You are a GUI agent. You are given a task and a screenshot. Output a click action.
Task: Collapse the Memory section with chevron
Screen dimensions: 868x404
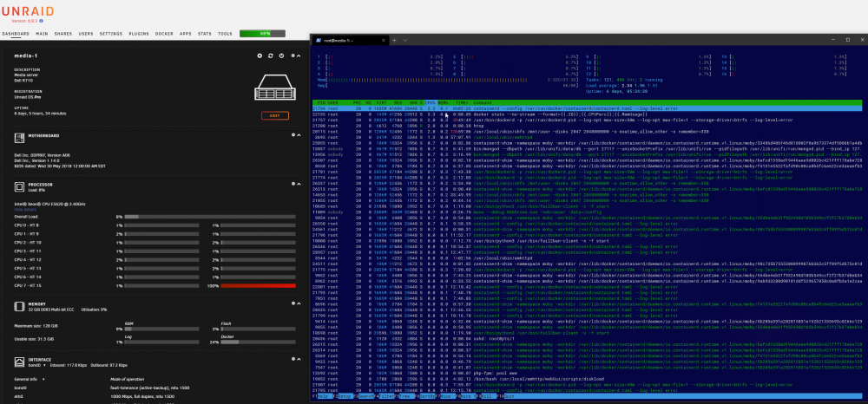[299, 303]
